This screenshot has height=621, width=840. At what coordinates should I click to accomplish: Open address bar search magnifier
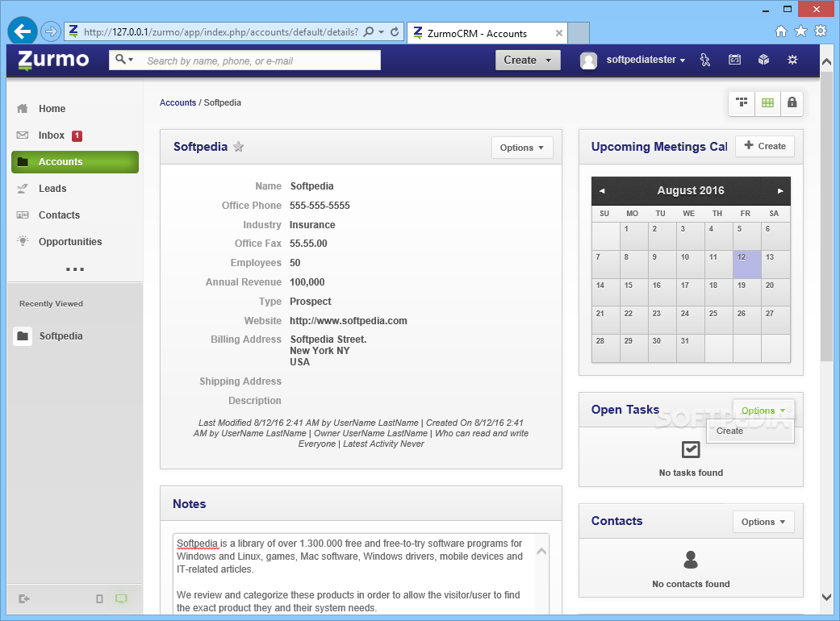point(369,31)
